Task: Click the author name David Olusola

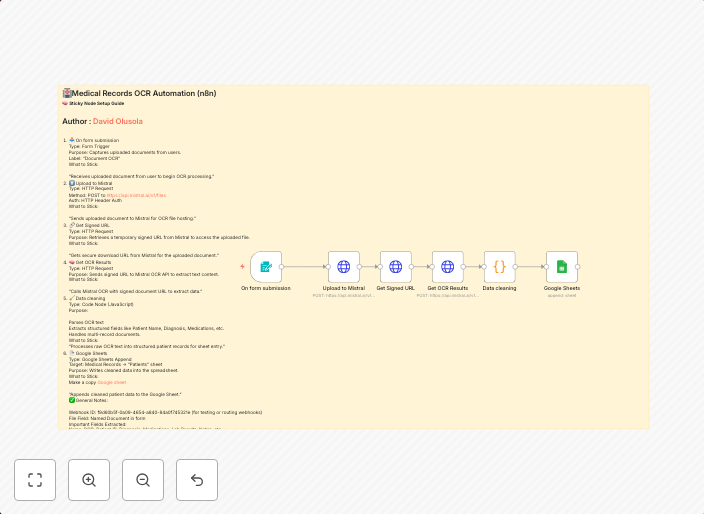Action: [x=118, y=121]
